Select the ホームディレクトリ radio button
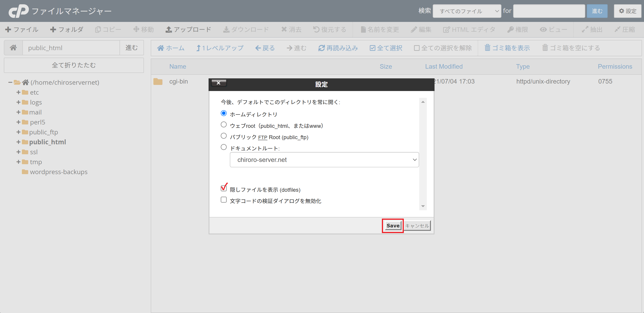 223,113
